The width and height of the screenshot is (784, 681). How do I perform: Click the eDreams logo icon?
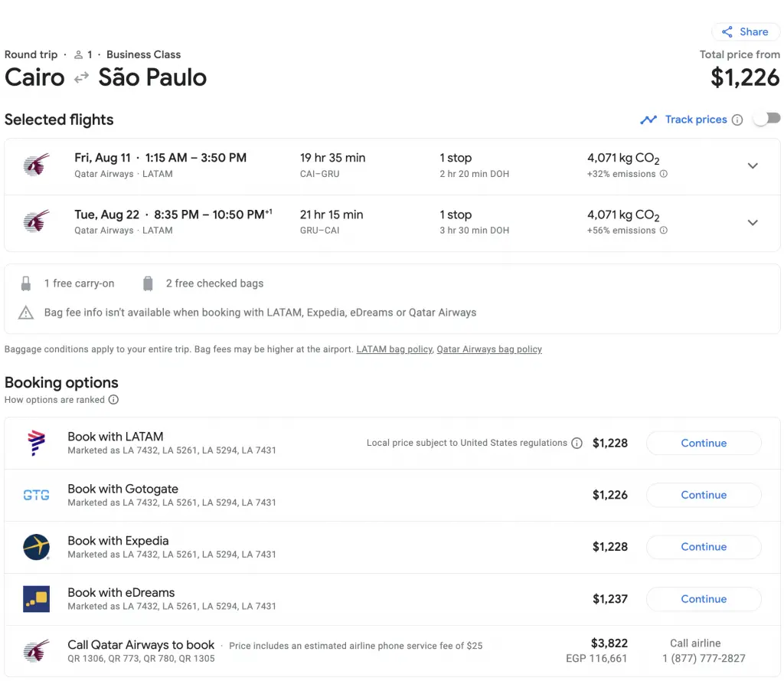coord(36,599)
